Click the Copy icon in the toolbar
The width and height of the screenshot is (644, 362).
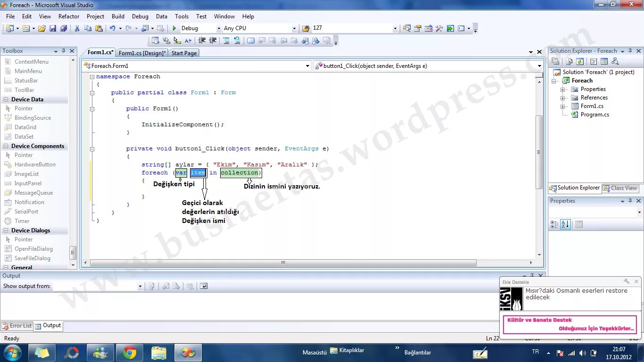[88, 28]
